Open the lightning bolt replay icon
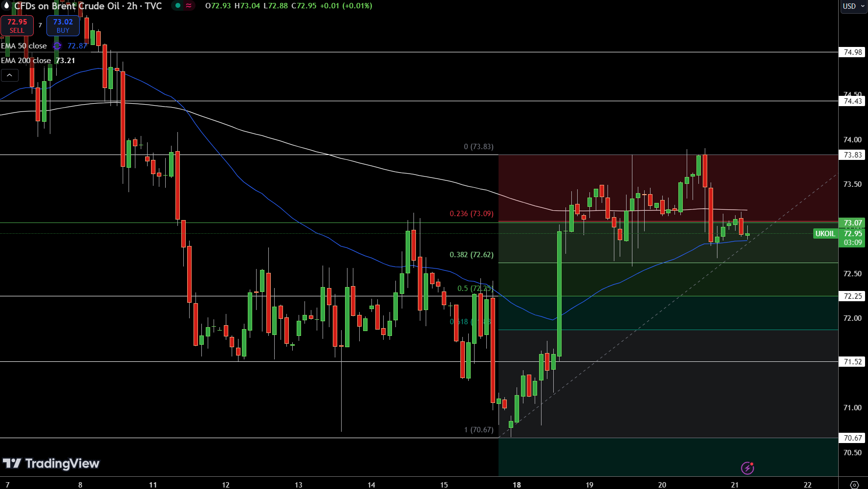 747,468
